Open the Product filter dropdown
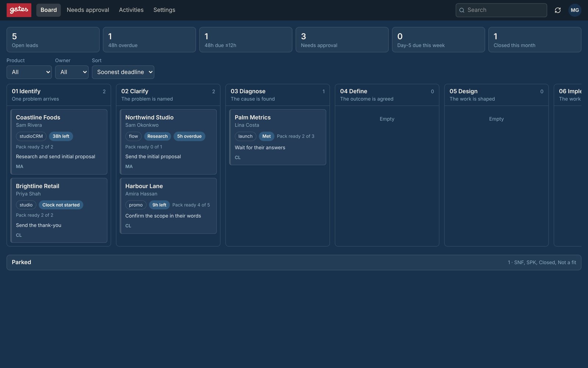588x368 pixels. (x=29, y=72)
